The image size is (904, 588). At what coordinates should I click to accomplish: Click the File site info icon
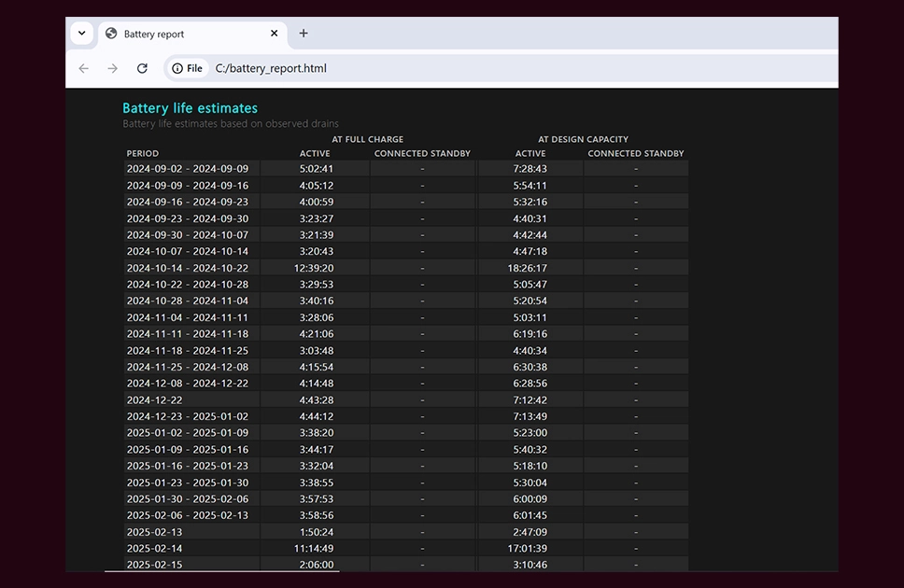click(x=188, y=69)
